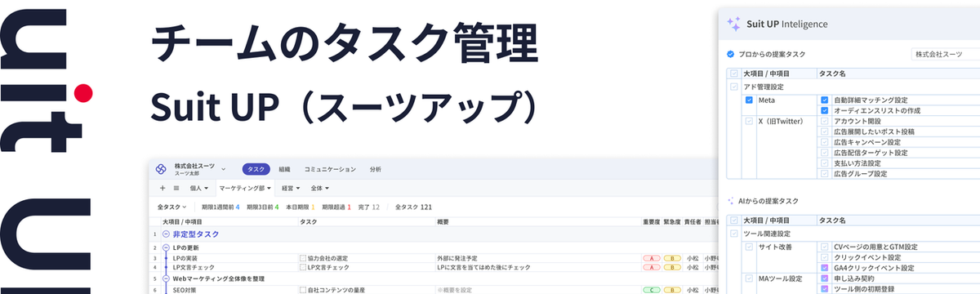980x294 pixels.
Task: Switch to the 組織 tab
Action: tap(284, 169)
